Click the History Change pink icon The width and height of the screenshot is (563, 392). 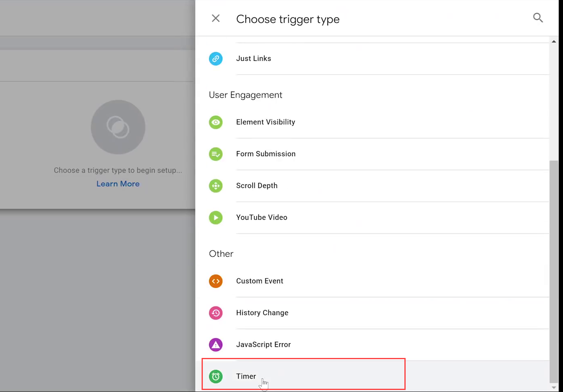click(216, 313)
